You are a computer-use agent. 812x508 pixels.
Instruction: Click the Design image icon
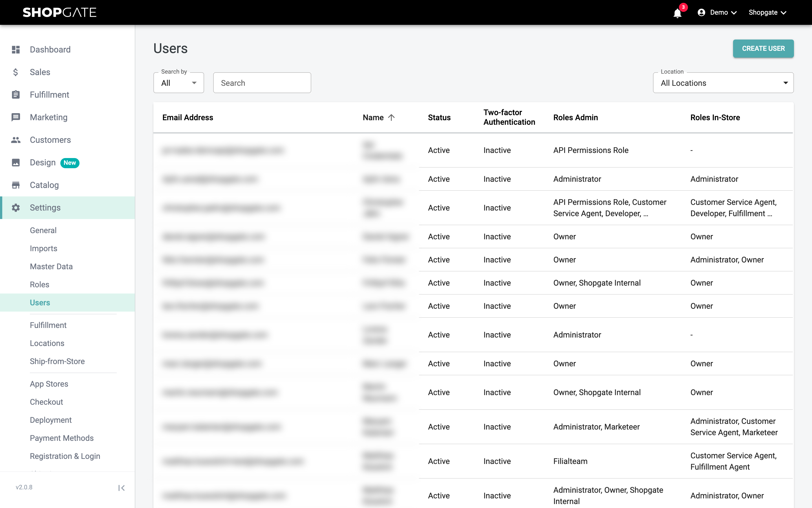(16, 162)
